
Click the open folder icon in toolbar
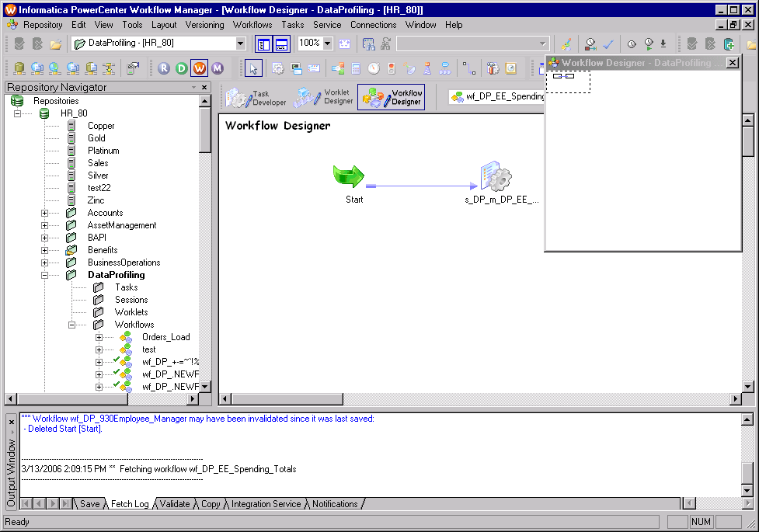[x=56, y=44]
